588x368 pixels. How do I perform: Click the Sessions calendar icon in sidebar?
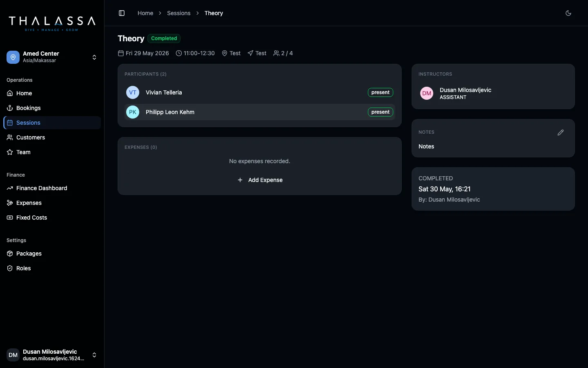click(10, 123)
